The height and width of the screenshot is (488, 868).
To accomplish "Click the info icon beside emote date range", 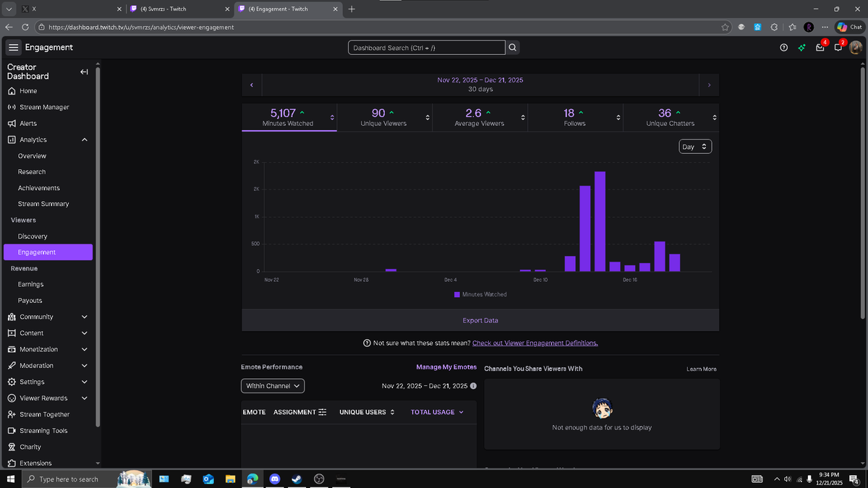I will tap(473, 386).
